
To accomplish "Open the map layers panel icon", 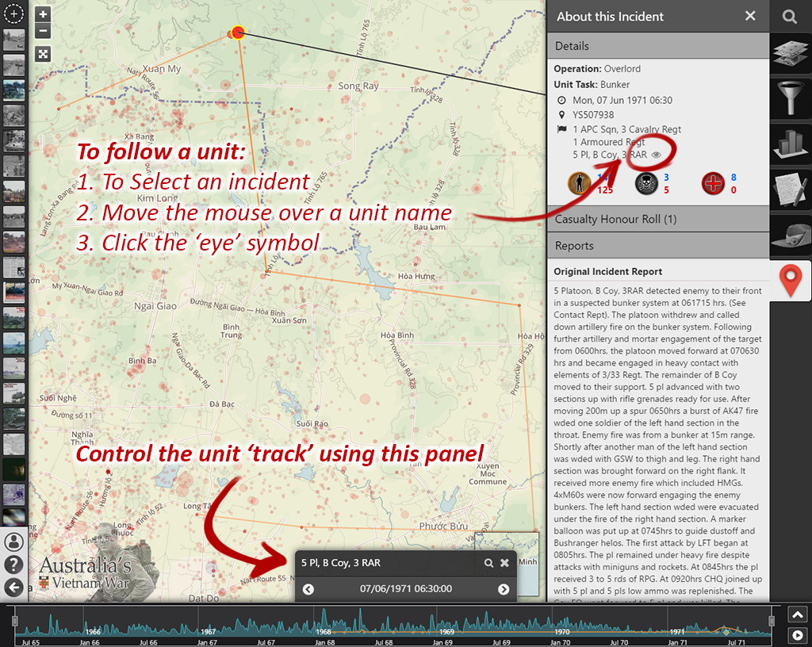I will click(791, 56).
